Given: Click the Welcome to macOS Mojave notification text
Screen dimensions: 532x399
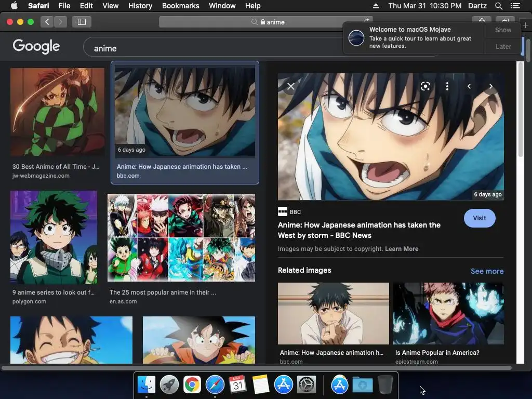Looking at the screenshot, I should click(420, 37).
